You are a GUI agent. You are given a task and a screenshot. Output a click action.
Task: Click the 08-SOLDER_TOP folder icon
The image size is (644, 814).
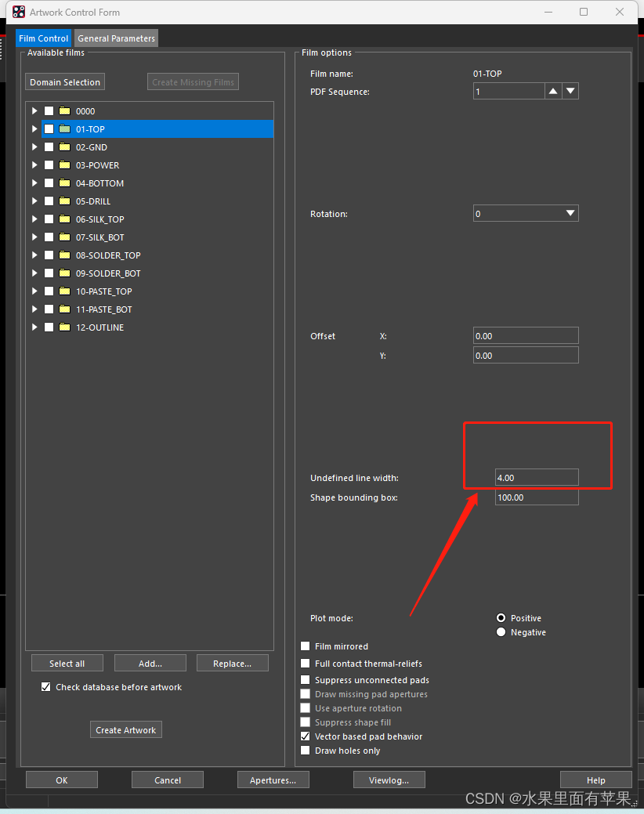(64, 255)
